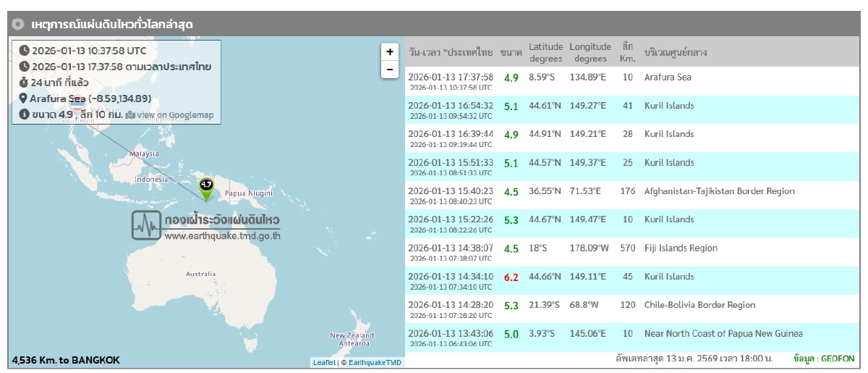Select Near North Coast of Papua New Guinea row

(x=629, y=337)
